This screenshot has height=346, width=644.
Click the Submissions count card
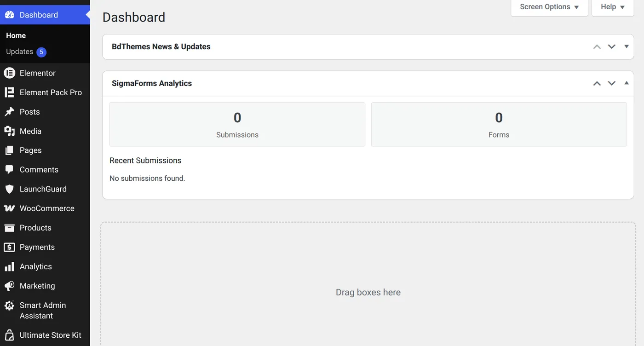tap(237, 124)
